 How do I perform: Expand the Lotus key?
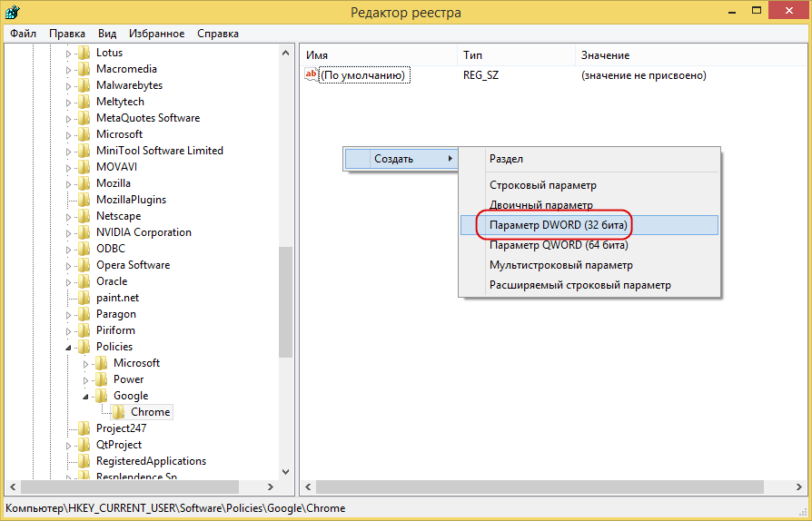(69, 54)
